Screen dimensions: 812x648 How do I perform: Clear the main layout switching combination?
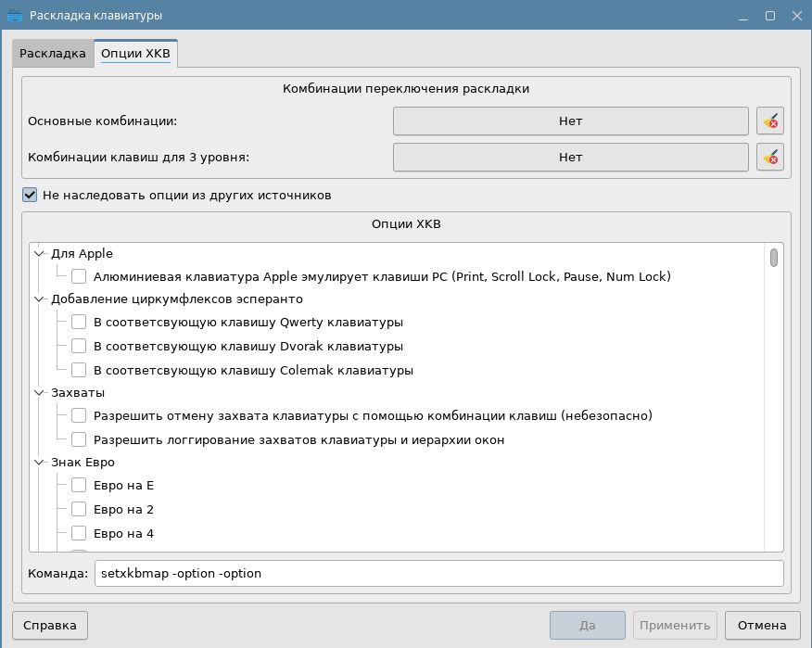[x=770, y=121]
